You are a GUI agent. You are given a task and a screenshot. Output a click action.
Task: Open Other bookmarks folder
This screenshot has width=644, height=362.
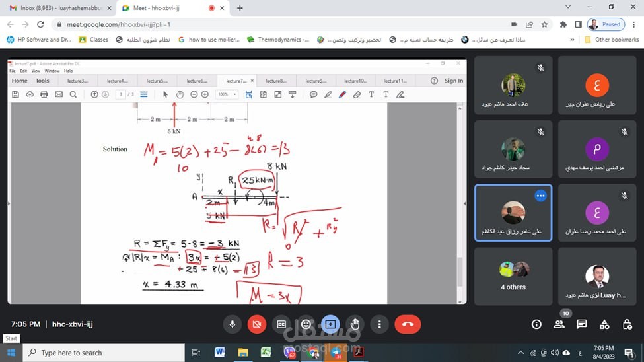tap(612, 40)
